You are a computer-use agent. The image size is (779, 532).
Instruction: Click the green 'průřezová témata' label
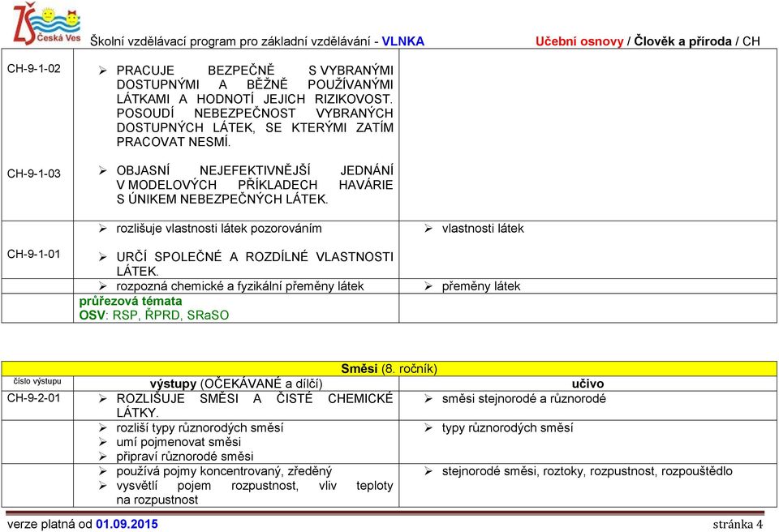[x=131, y=301]
